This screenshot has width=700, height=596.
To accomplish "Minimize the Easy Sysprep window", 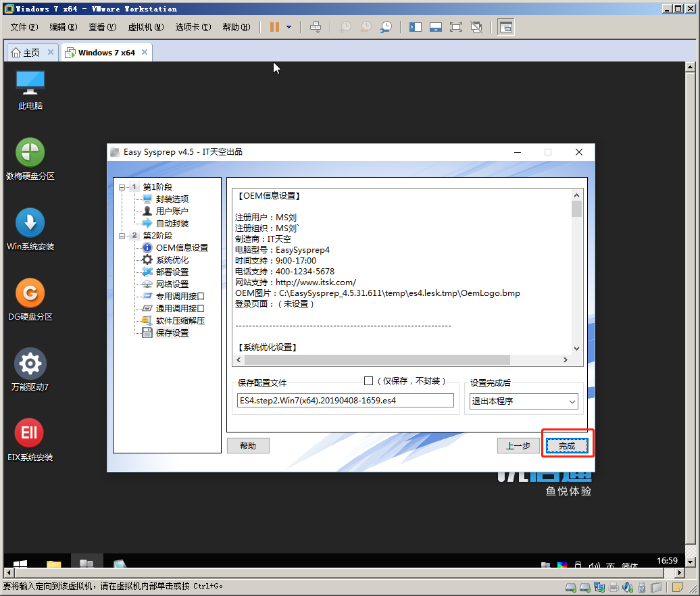I will coord(518,152).
